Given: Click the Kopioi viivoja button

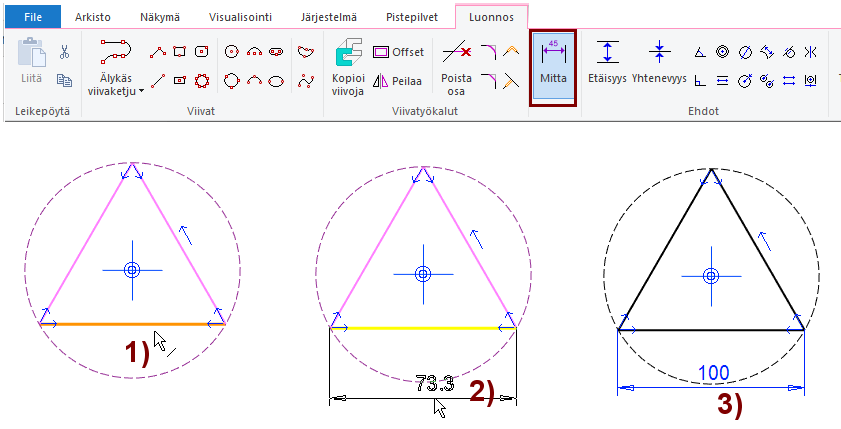Looking at the screenshot, I should tap(348, 67).
